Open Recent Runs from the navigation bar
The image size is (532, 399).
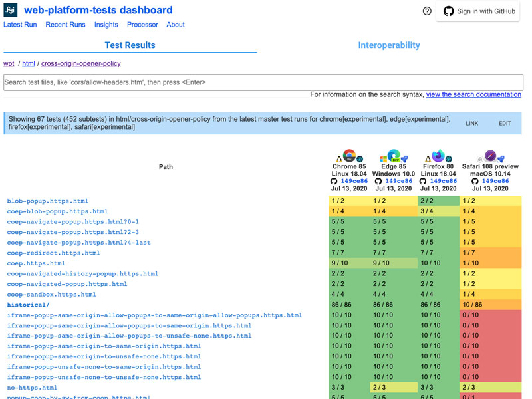pos(65,24)
